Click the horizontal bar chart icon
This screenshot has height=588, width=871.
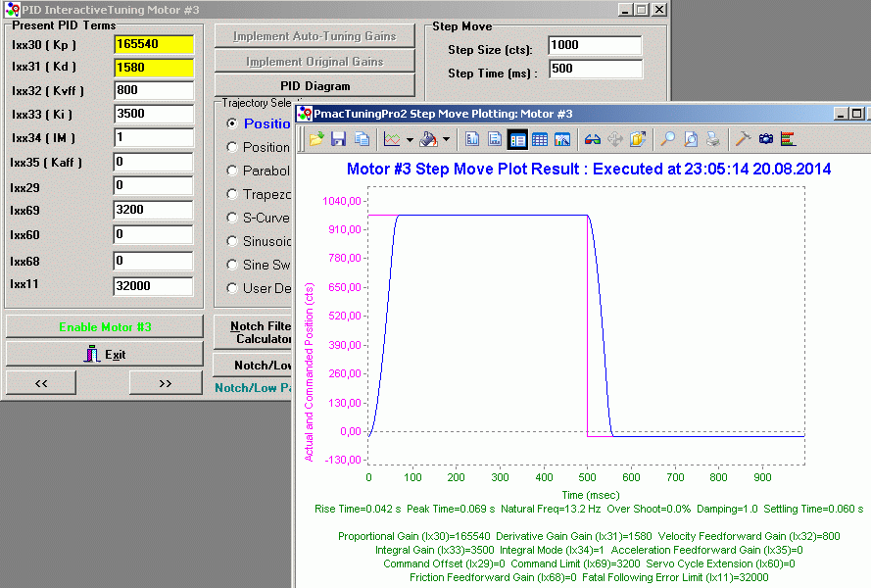pos(789,139)
